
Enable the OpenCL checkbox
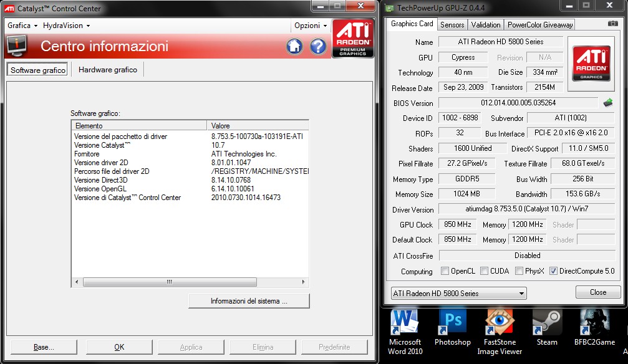point(445,271)
